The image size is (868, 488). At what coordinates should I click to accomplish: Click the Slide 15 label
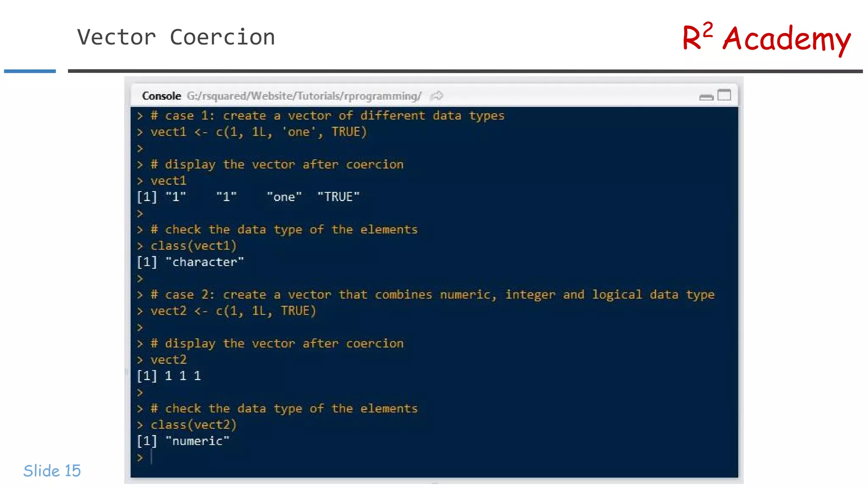point(52,471)
